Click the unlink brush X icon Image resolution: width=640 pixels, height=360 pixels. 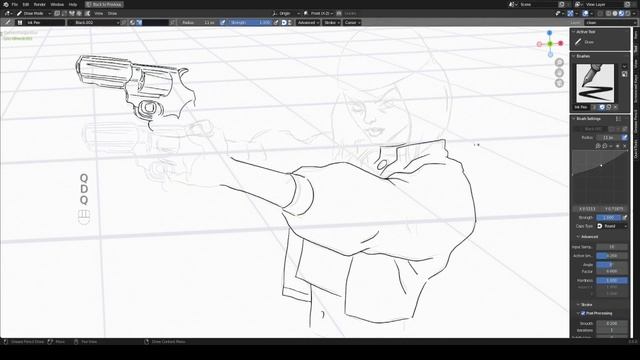(615, 107)
